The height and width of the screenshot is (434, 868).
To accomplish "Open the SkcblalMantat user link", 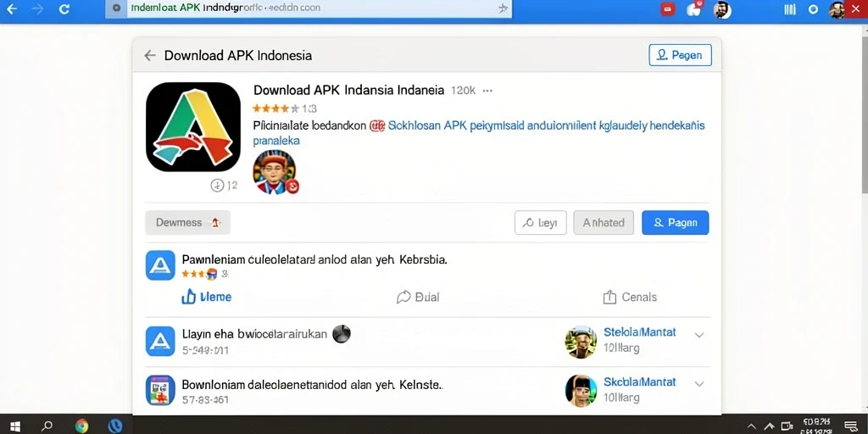I will click(x=639, y=382).
